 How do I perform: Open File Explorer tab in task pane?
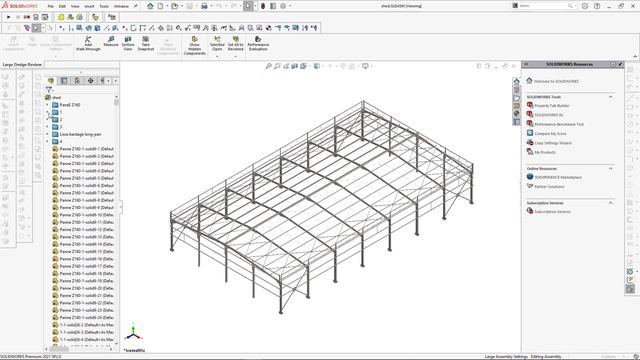tap(516, 98)
